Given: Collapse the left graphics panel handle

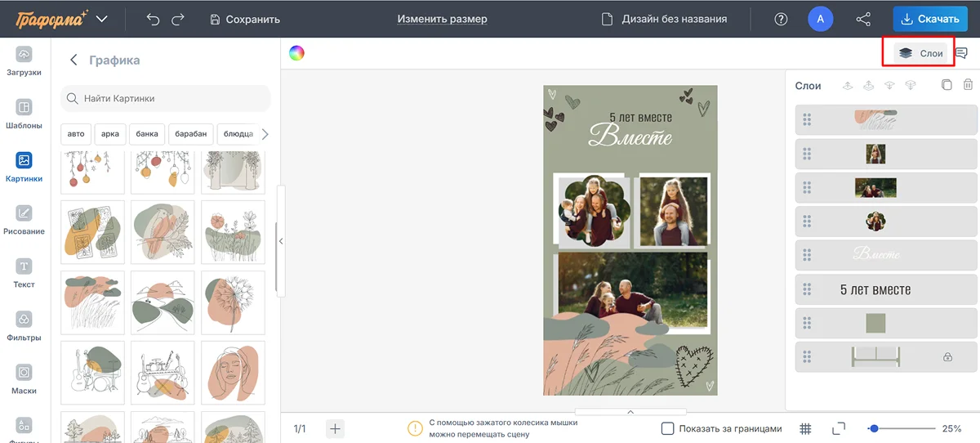Looking at the screenshot, I should point(281,241).
